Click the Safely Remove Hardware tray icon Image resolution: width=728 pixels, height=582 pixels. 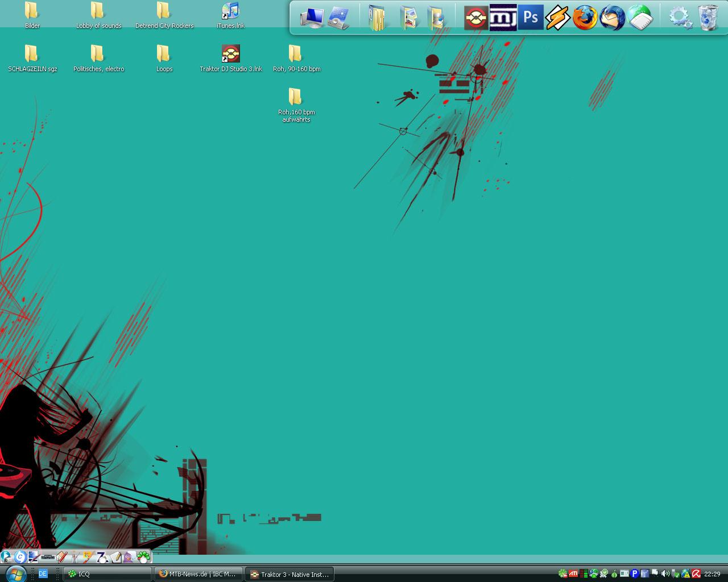click(675, 573)
